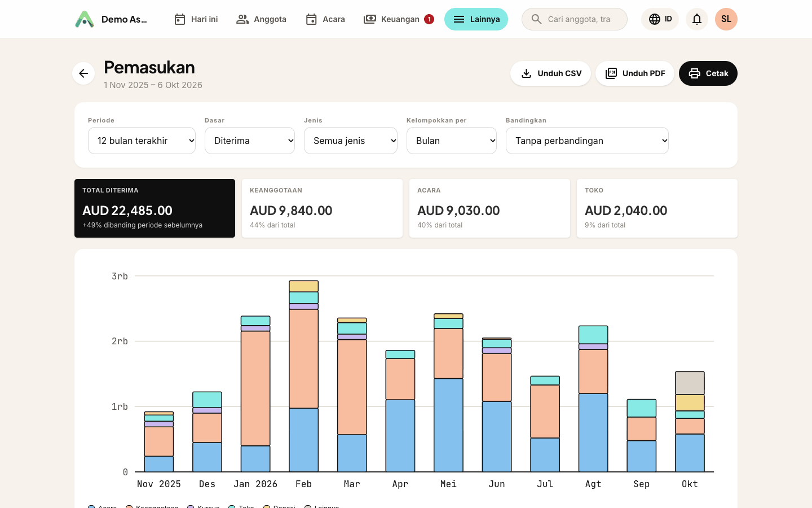
Task: Expand the Bandingkan comparison dropdown
Action: click(587, 141)
